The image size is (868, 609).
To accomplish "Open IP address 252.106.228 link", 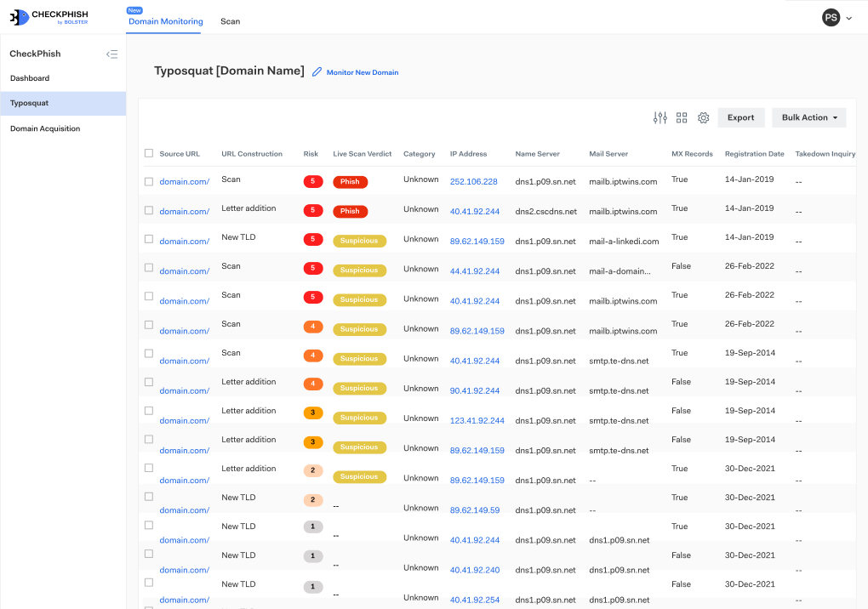I will pos(473,182).
